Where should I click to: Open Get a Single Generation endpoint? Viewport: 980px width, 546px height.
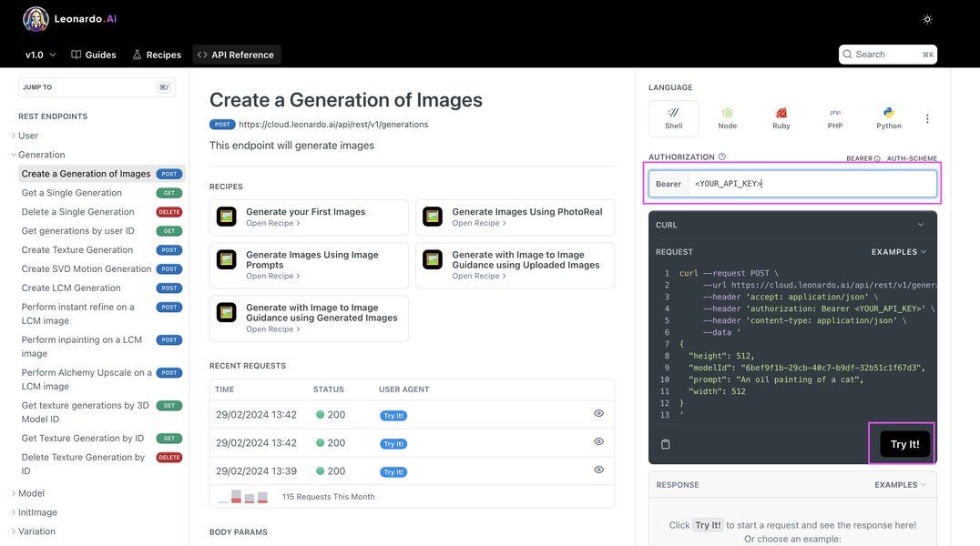(x=102, y=193)
